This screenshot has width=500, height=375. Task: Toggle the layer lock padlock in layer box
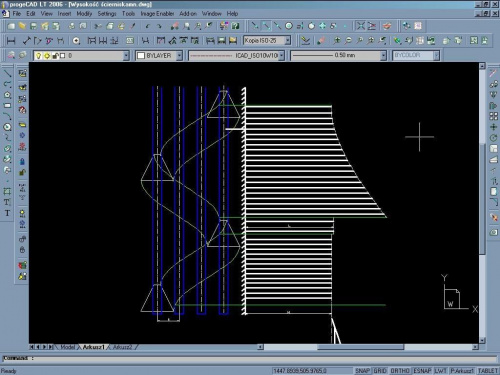[x=55, y=56]
